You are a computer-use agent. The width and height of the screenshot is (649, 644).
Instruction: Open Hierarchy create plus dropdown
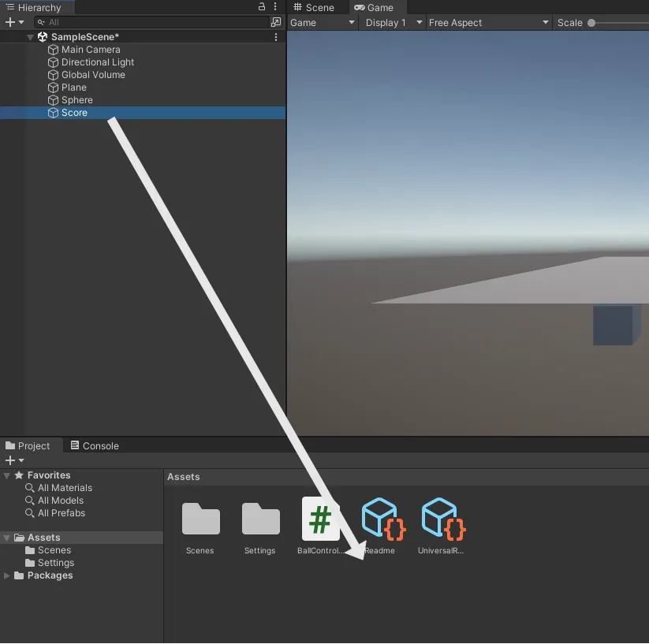(14, 22)
